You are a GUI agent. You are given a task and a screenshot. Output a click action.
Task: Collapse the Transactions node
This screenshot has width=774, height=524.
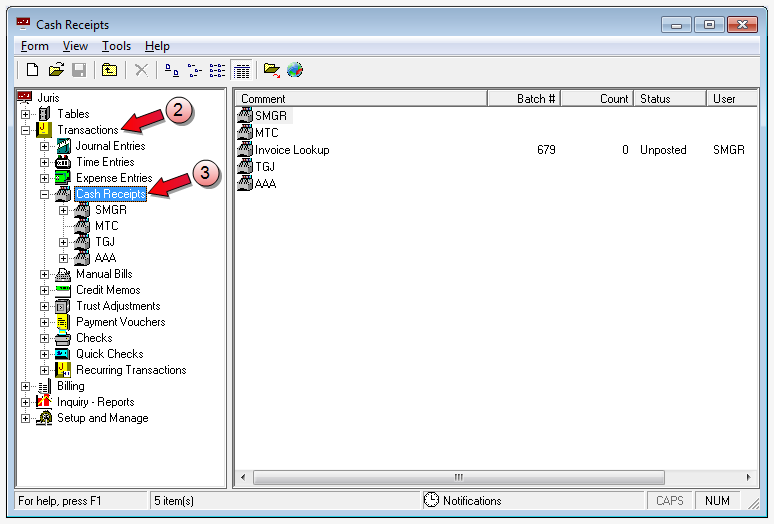(26, 130)
